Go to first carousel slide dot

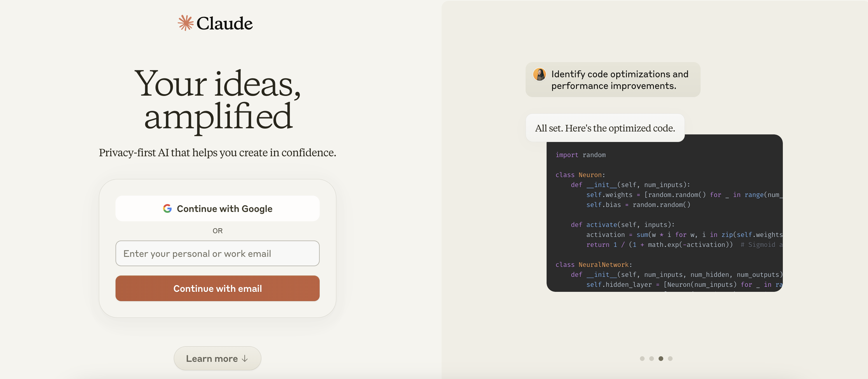coord(642,359)
